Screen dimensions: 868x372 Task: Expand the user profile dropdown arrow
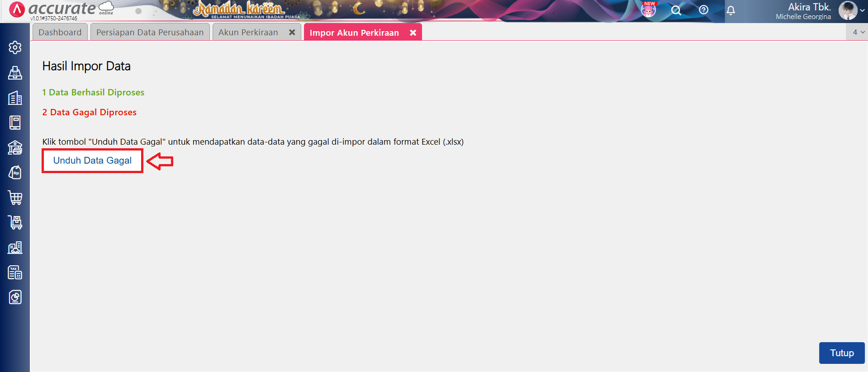coord(862,10)
